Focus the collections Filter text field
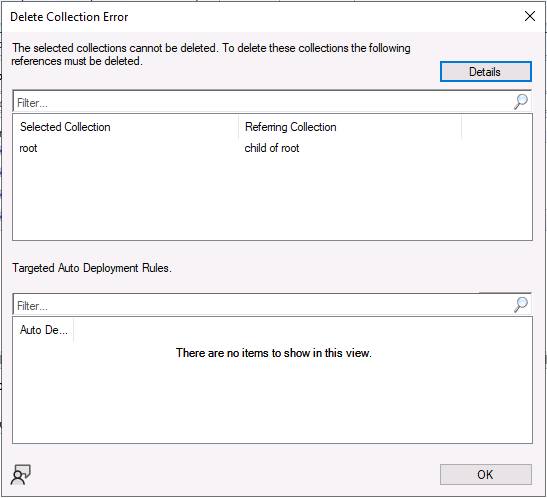The width and height of the screenshot is (547, 498). [263, 102]
